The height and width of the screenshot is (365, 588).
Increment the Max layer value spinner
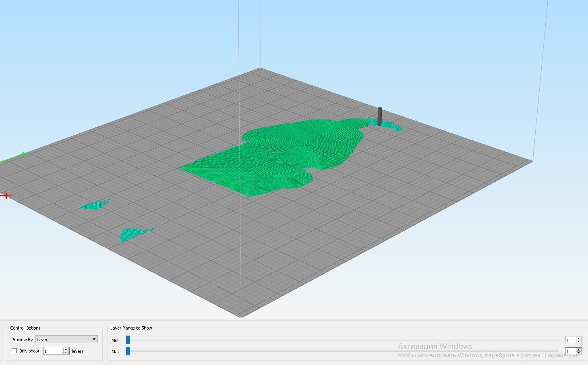pos(579,350)
